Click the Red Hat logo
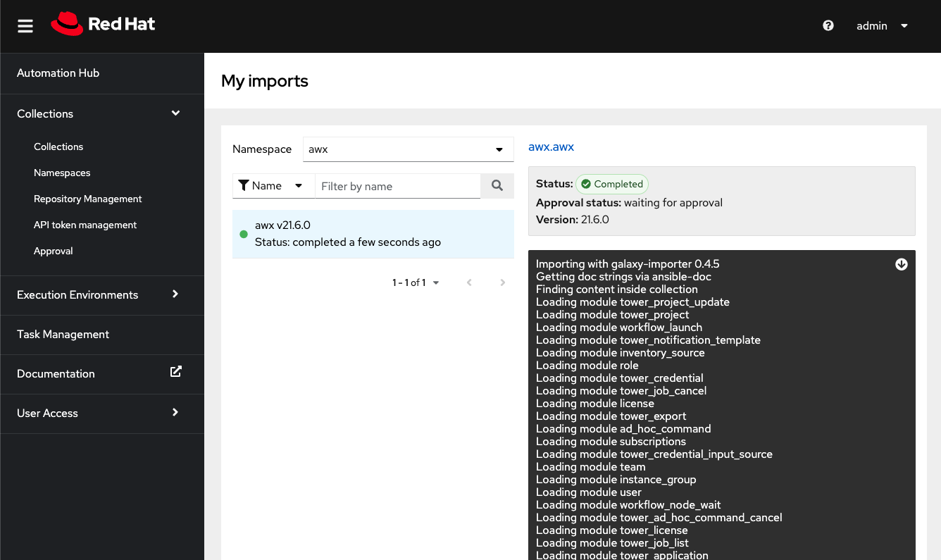Image resolution: width=941 pixels, height=560 pixels. click(102, 23)
